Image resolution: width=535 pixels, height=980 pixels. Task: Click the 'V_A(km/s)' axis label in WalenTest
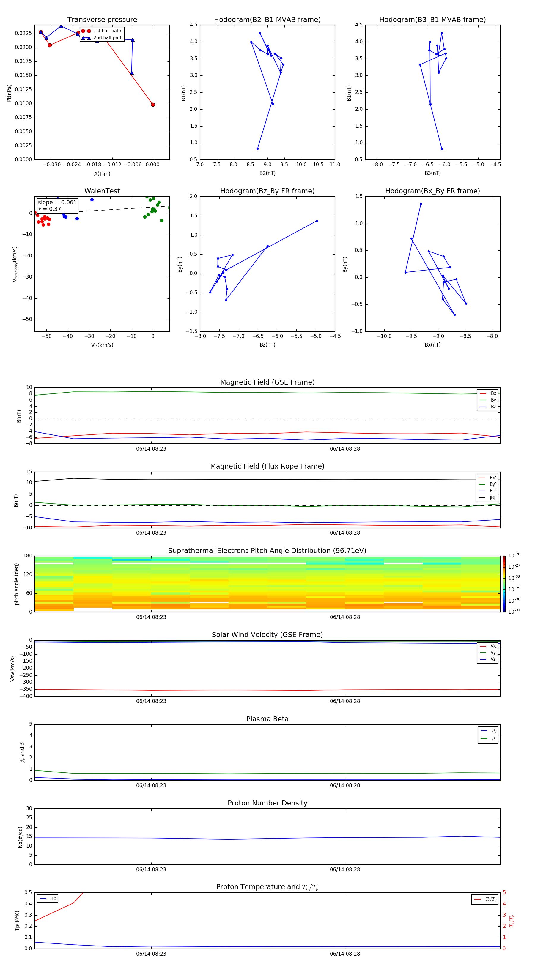point(102,345)
